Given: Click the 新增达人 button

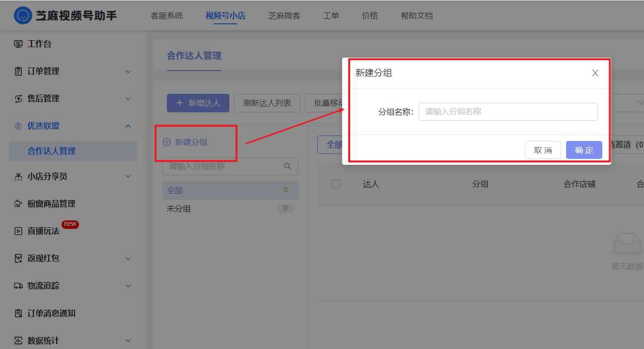Looking at the screenshot, I should point(198,103).
